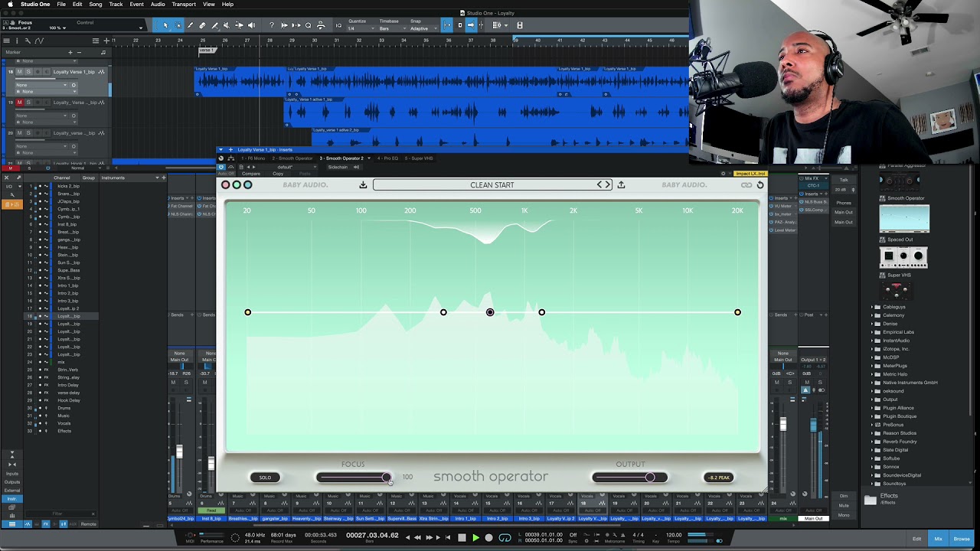Switch to 4 - Pro EQ insert tab
The image size is (980, 551).
coord(387,158)
